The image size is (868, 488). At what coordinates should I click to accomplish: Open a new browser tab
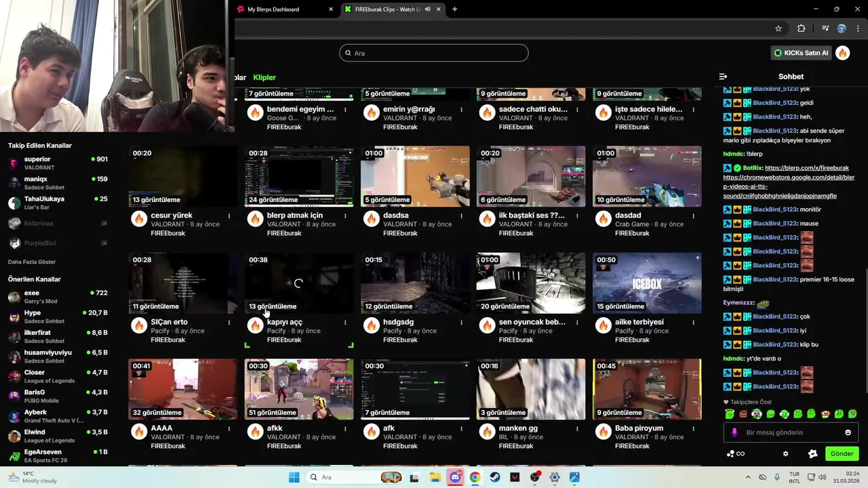coord(454,9)
